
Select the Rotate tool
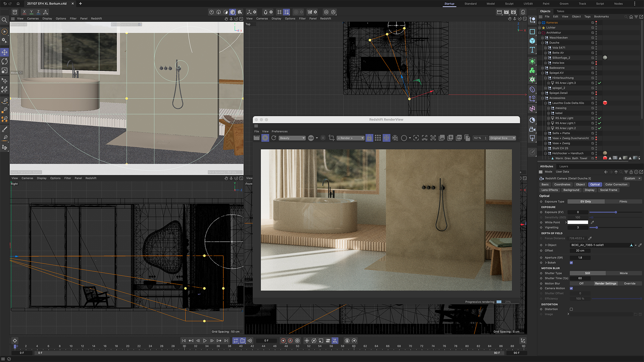click(4, 62)
